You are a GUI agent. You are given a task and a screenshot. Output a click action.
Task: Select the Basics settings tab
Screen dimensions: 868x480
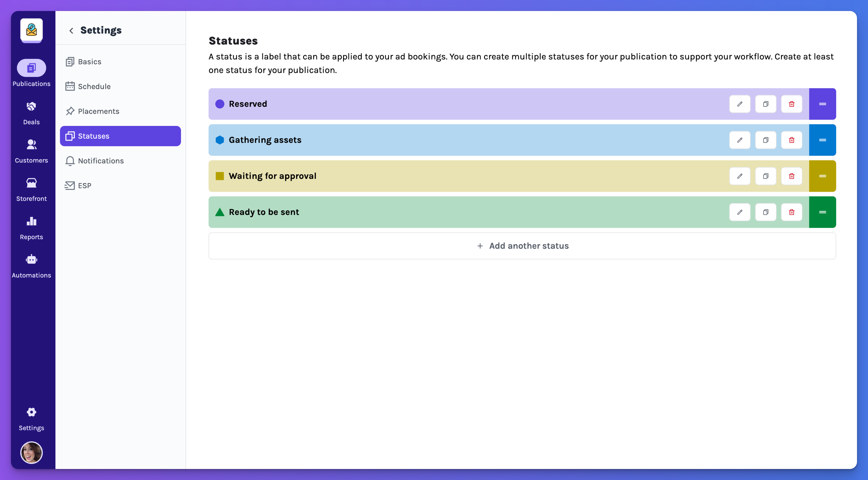pos(120,62)
